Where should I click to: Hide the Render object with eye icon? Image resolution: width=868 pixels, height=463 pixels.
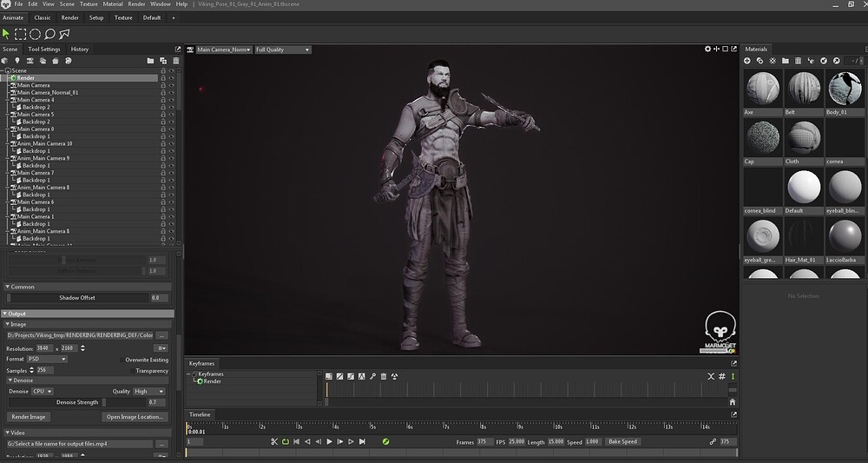pos(172,78)
